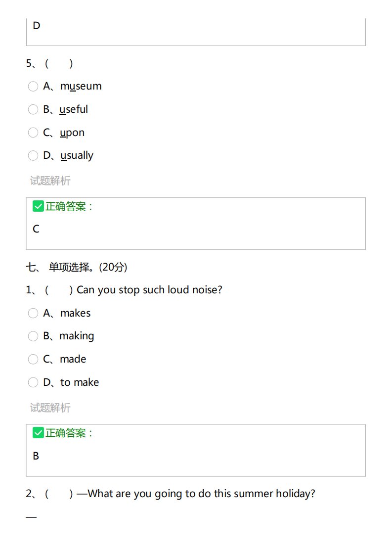Select radio option A makes

pos(33,313)
